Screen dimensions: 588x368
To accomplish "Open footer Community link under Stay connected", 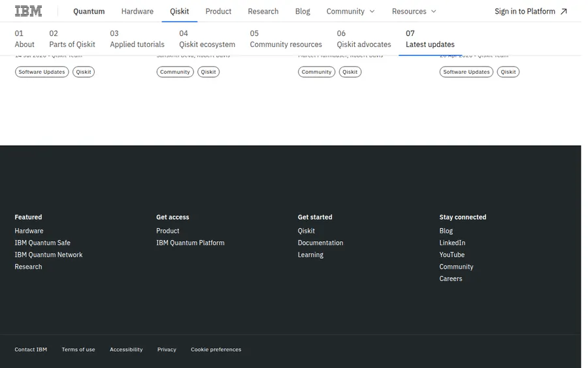I will [x=456, y=267].
